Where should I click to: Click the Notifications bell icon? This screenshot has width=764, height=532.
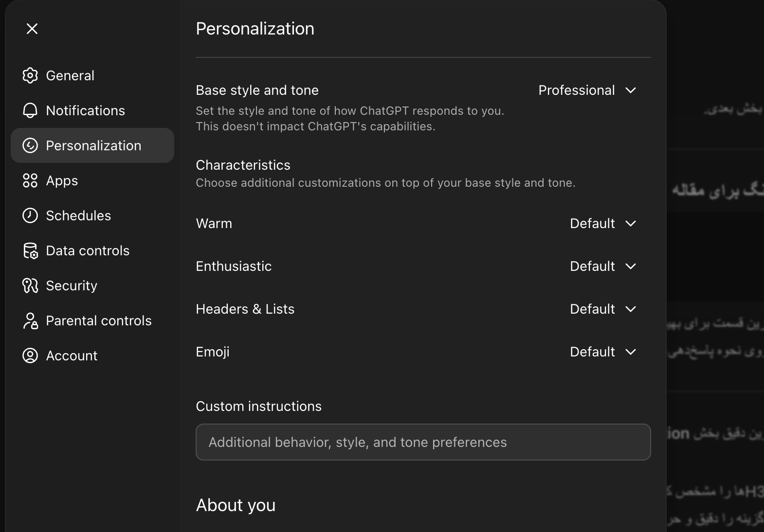[30, 110]
